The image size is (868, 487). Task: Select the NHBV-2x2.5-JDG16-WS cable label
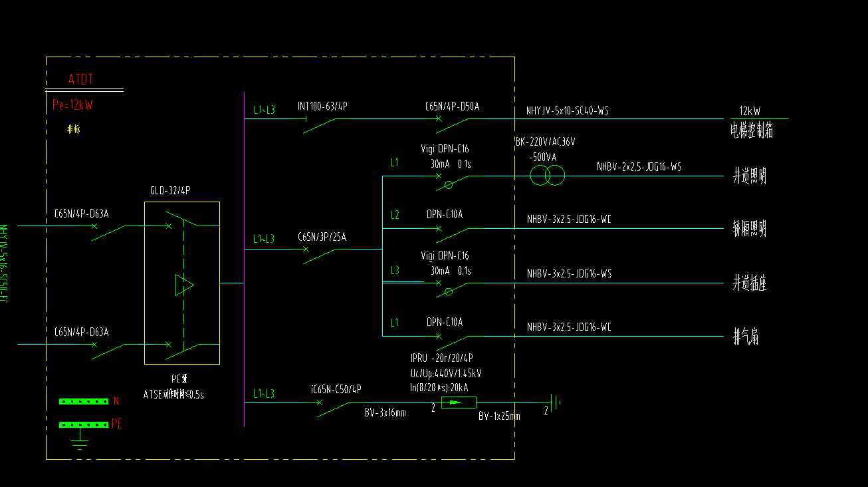[x=639, y=167]
